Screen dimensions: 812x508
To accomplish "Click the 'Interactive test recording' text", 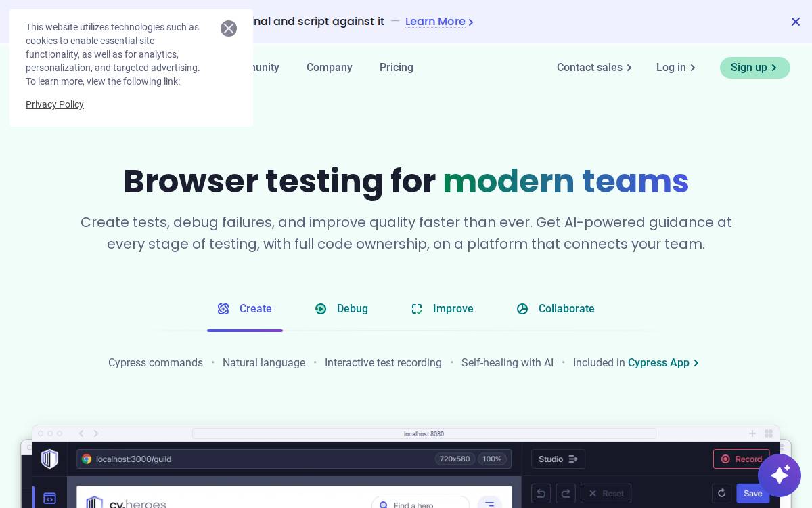I will [x=383, y=363].
